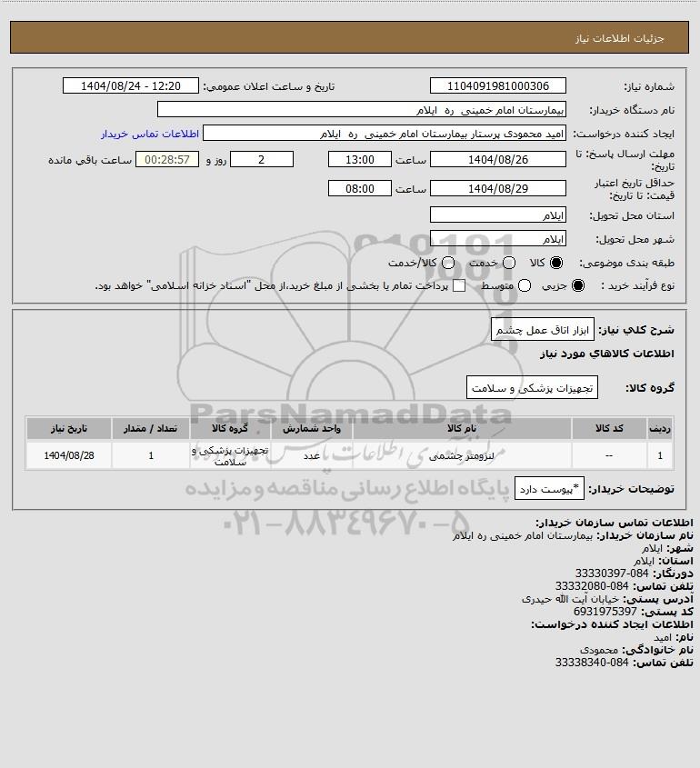Click the کد کالا column header

pos(609,429)
